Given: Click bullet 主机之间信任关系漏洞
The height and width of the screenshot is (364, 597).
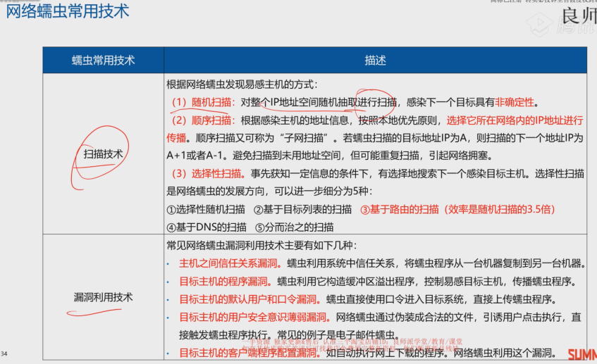Looking at the screenshot, I should coord(231,264).
